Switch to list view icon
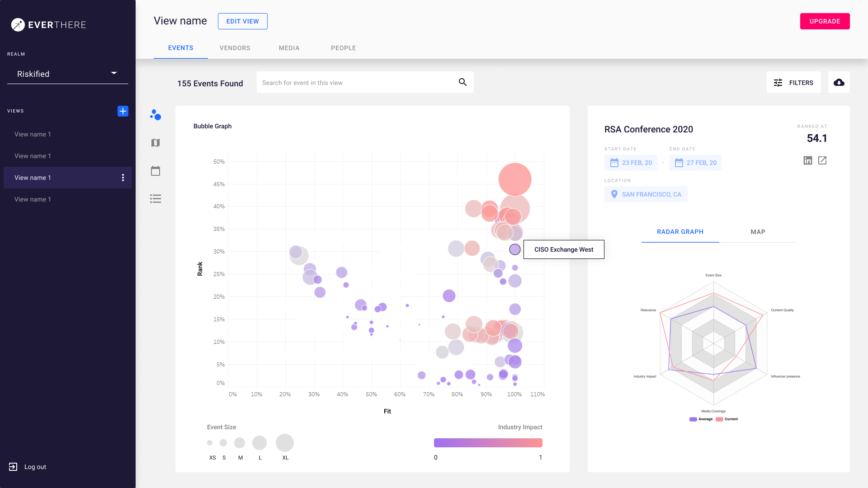Image resolution: width=868 pixels, height=488 pixels. 156,199
